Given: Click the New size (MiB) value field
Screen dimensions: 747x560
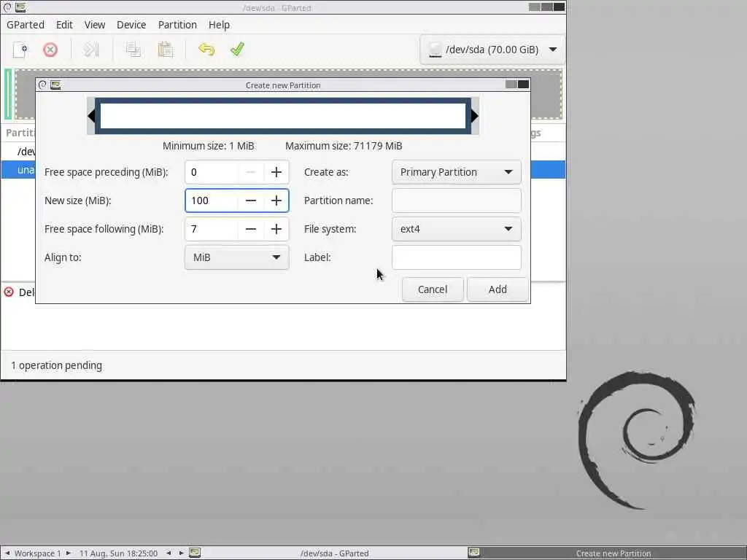Looking at the screenshot, I should tap(212, 201).
